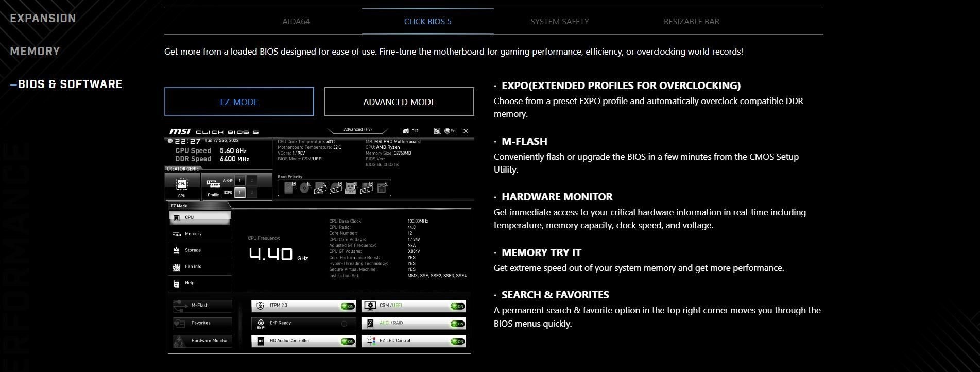Click the AHCI/RAID drive icon

click(370, 323)
